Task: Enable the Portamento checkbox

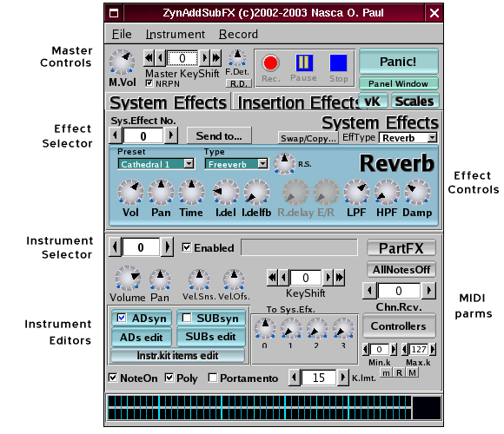Action: point(213,378)
